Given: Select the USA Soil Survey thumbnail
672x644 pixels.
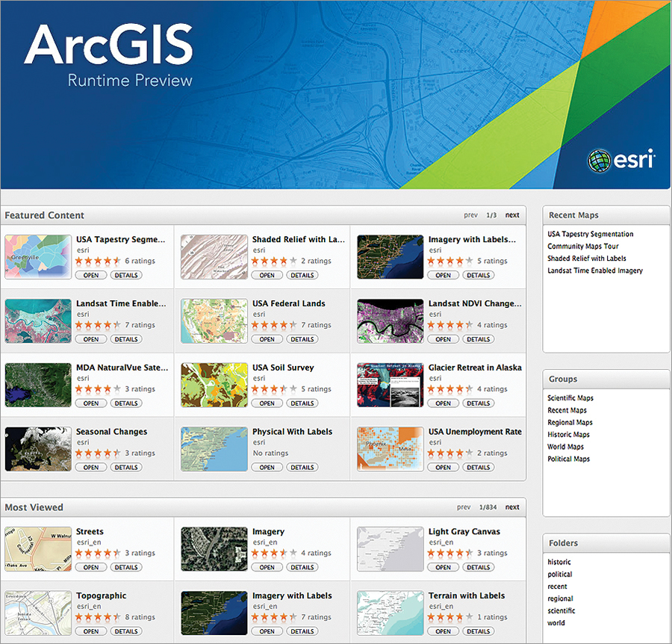Looking at the screenshot, I should pos(214,385).
